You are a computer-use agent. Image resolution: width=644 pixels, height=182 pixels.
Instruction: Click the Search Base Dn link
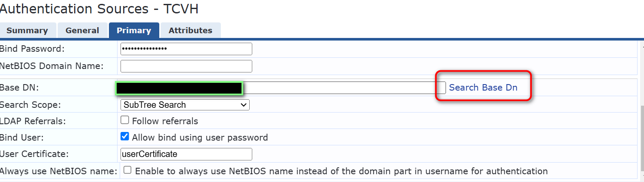point(483,88)
